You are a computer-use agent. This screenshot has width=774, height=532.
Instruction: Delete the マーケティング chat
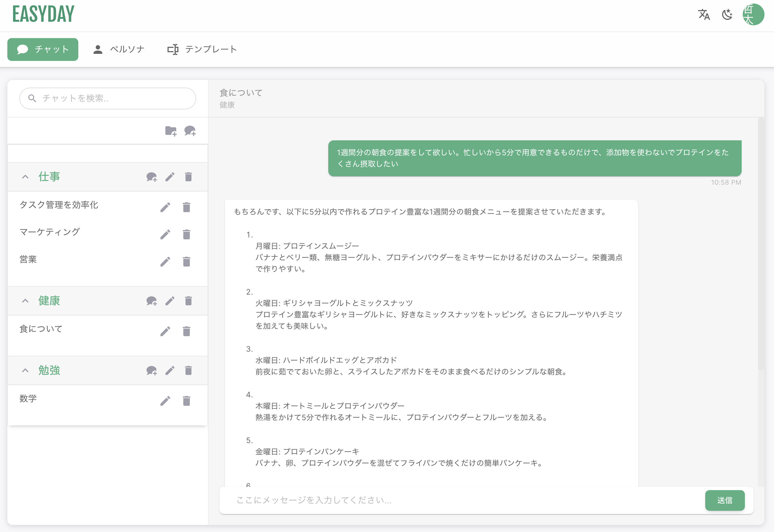point(186,234)
